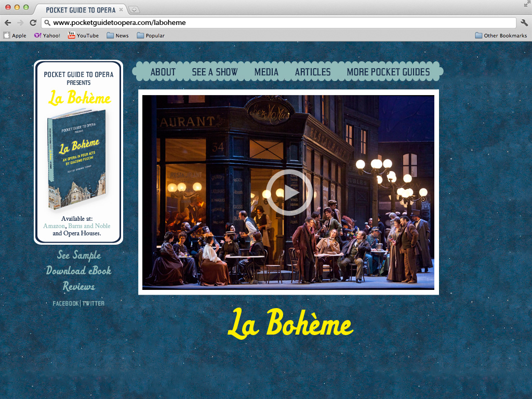This screenshot has width=532, height=399.
Task: Open the Yahoo! bookmark
Action: point(47,35)
